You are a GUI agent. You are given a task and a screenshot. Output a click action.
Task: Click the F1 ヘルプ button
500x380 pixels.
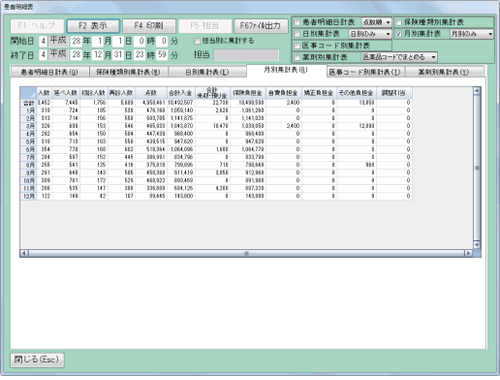point(37,26)
